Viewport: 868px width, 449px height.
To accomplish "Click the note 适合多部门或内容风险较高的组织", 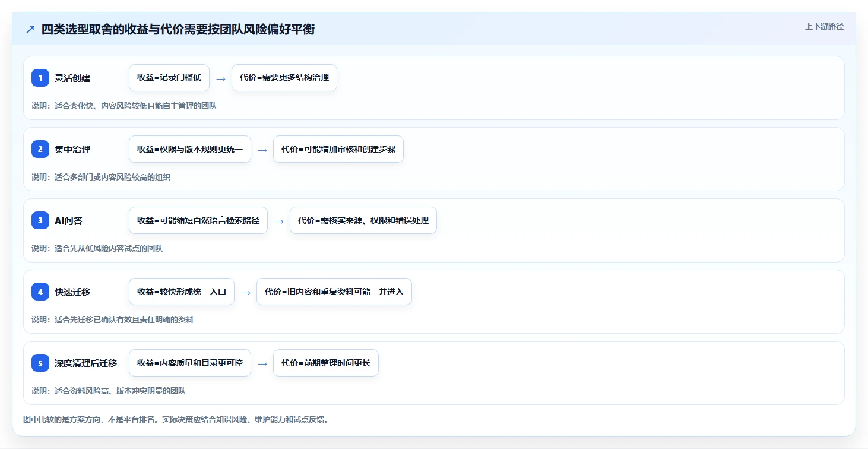I will [x=101, y=177].
